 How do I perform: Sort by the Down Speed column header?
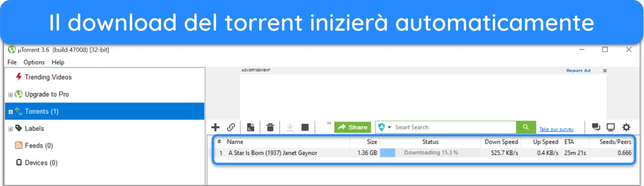(501, 142)
